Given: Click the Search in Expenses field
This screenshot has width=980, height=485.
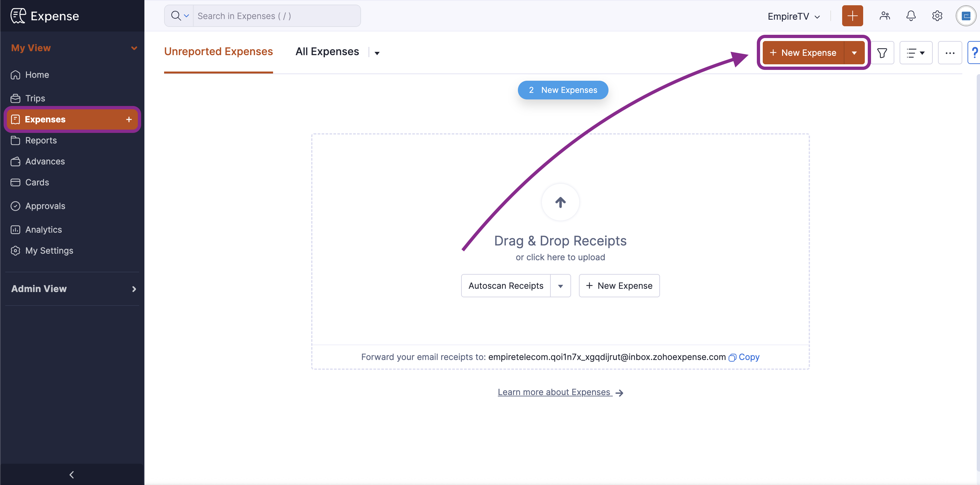Looking at the screenshot, I should tap(277, 16).
